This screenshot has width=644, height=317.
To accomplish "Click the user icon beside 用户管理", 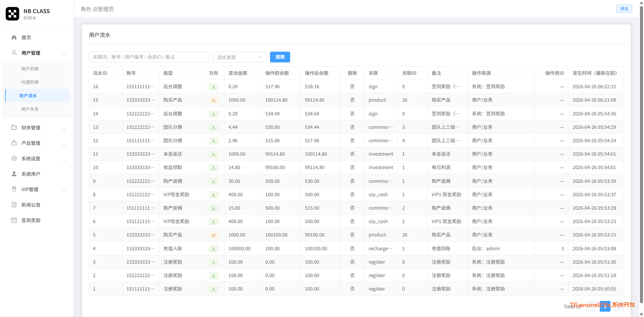I will tap(14, 53).
